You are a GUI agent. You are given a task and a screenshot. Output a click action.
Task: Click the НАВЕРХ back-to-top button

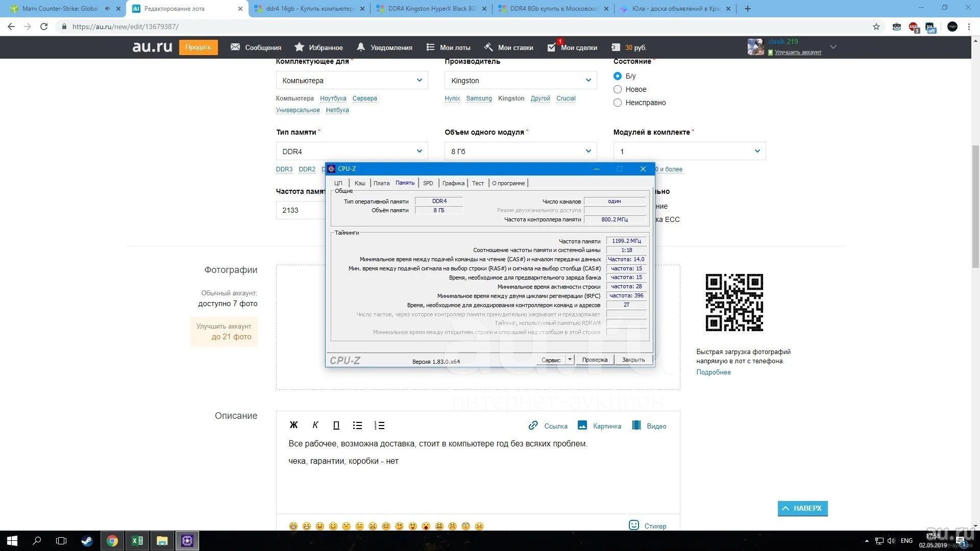(x=802, y=508)
